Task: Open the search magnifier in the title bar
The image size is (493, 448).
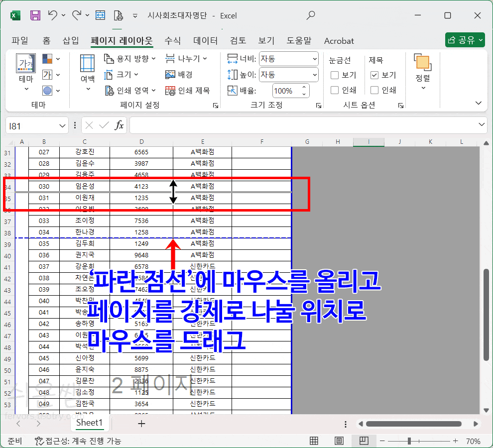Action: (x=311, y=15)
